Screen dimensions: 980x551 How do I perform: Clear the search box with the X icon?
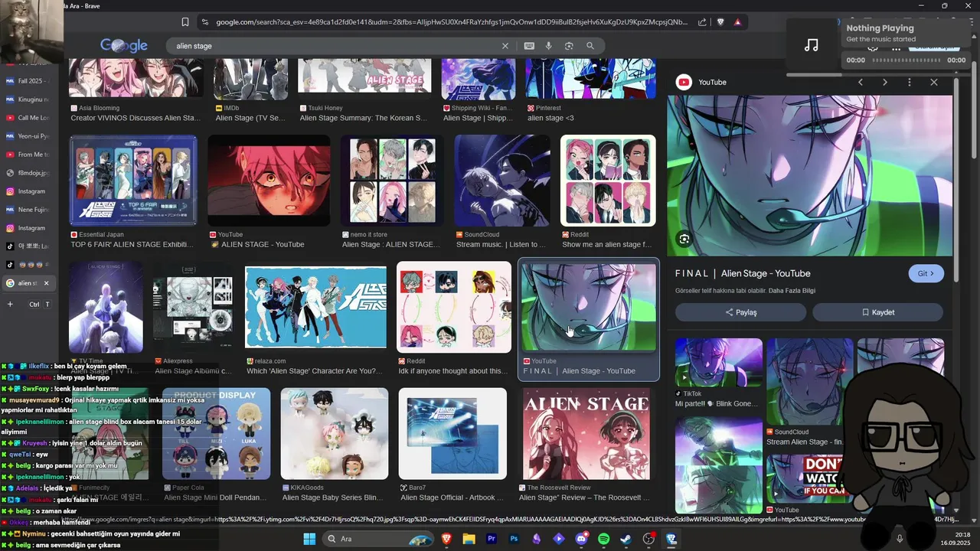[505, 46]
